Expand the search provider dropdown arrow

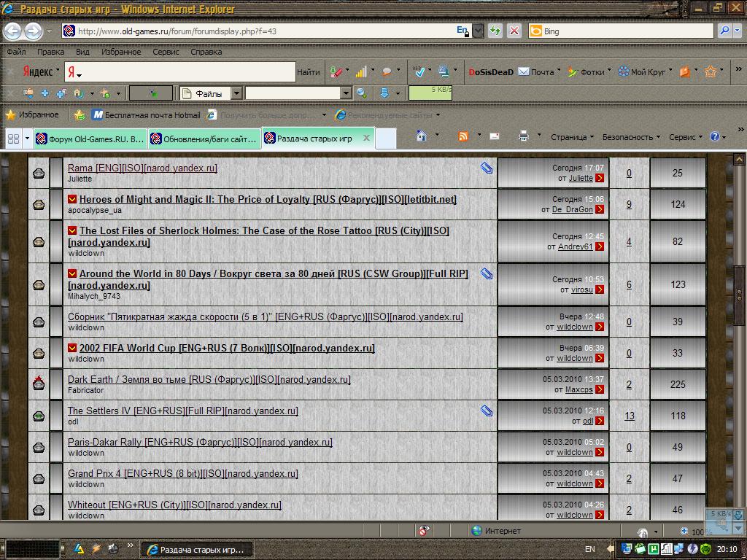click(x=738, y=31)
